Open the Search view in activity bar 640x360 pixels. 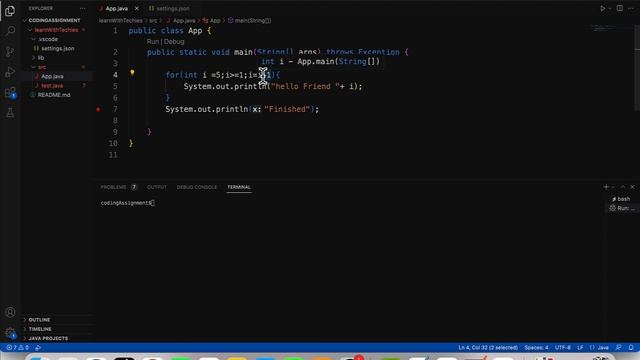[10, 31]
